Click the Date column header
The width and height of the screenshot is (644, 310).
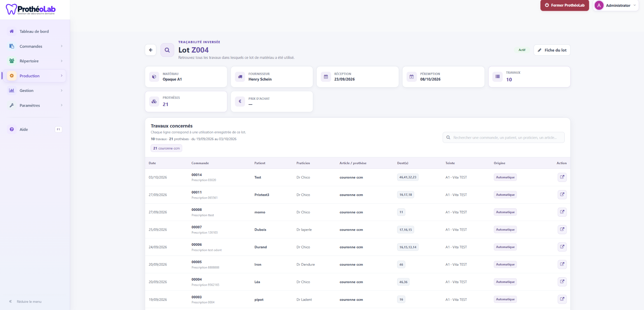[x=152, y=163]
